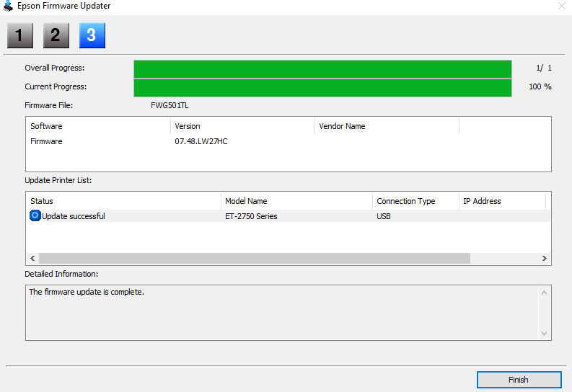The width and height of the screenshot is (572, 392).
Task: Click the Model Name column header
Action: click(x=297, y=201)
